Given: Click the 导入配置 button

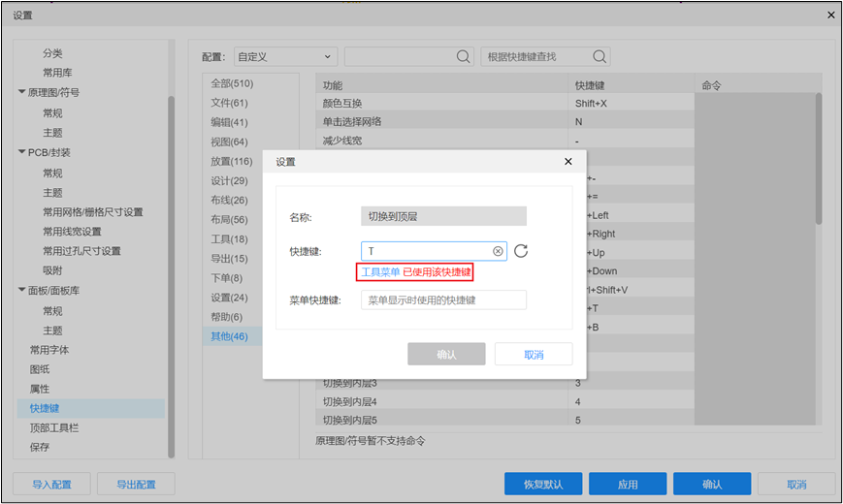Looking at the screenshot, I should [x=51, y=484].
